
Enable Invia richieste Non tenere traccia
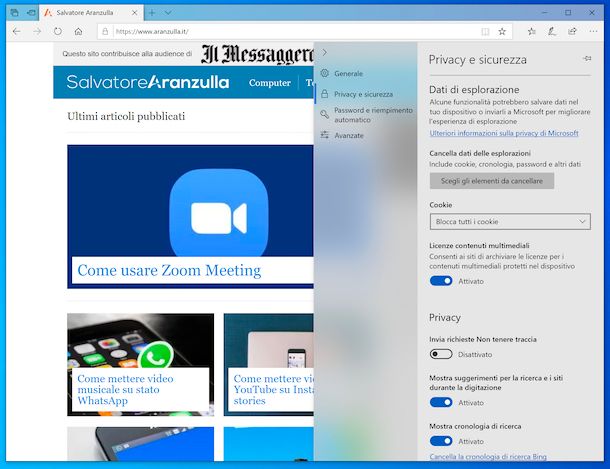[x=441, y=354]
